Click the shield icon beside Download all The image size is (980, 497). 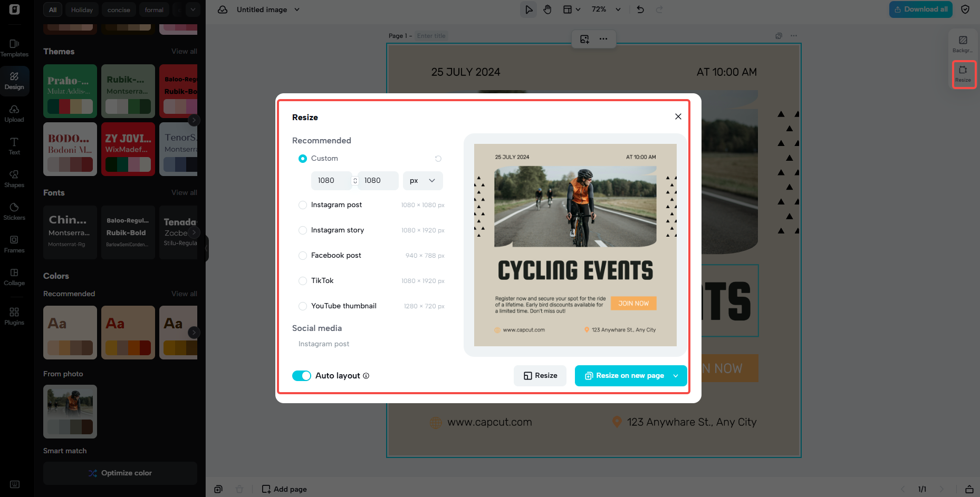pos(965,9)
